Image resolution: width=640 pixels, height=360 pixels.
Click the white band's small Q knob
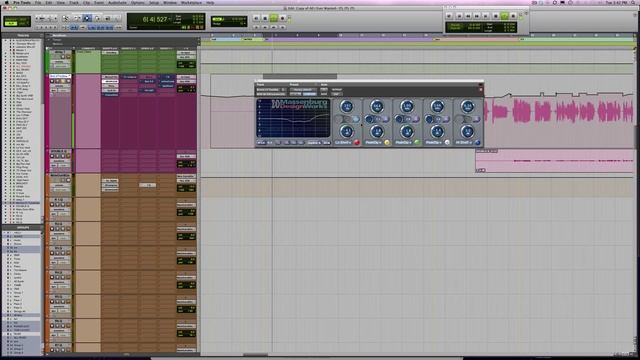pos(429,119)
